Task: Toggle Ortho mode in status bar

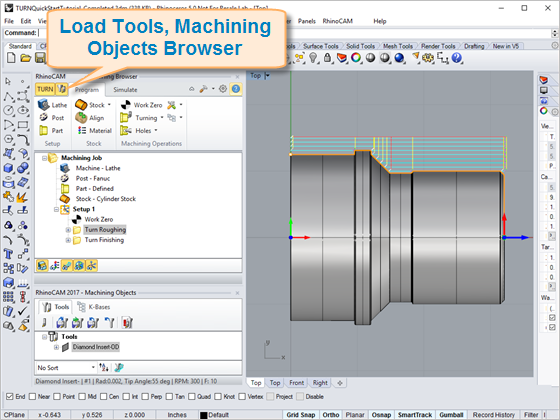Action: pos(331,415)
